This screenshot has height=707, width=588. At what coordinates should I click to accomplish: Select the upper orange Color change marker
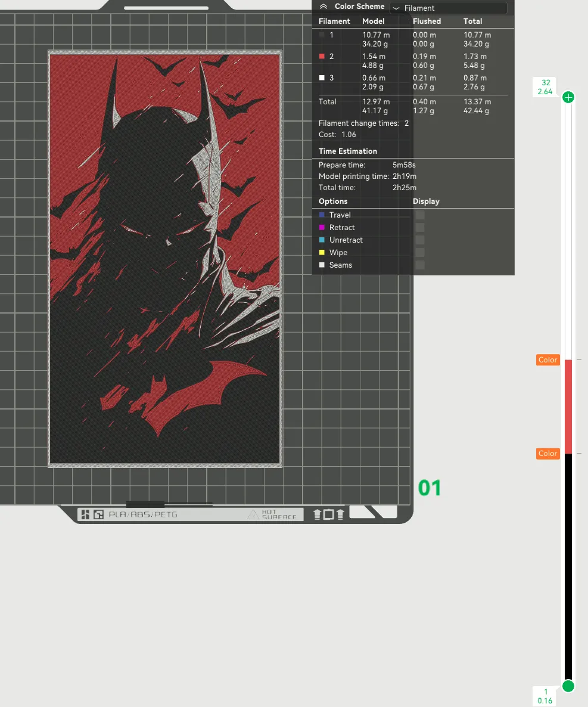548,360
